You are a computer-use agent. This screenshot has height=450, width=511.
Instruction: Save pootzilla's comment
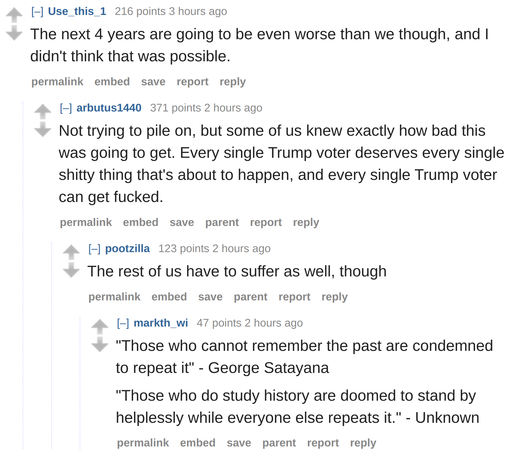[x=210, y=297]
